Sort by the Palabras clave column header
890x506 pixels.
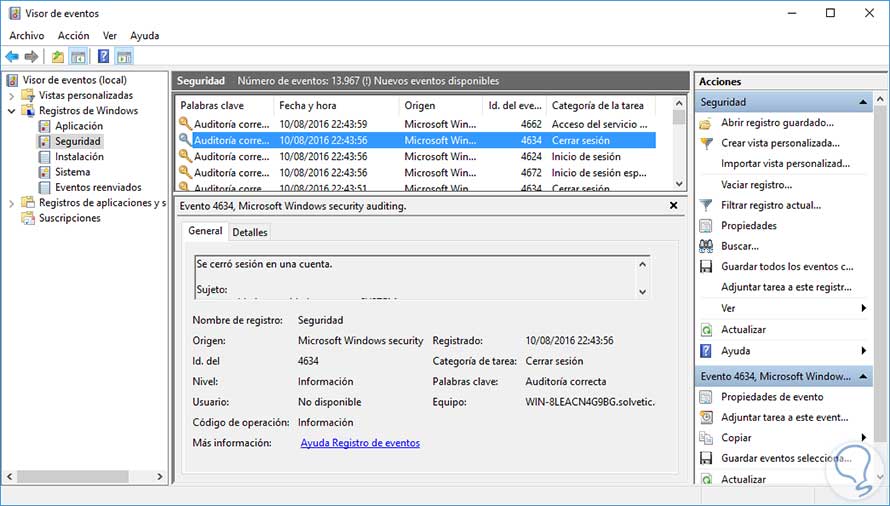tap(225, 106)
